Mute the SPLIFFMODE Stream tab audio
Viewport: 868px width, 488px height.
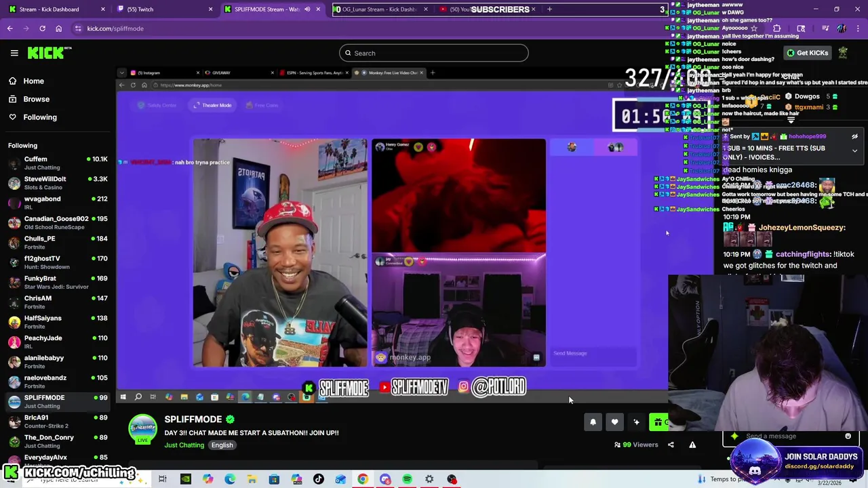click(307, 9)
